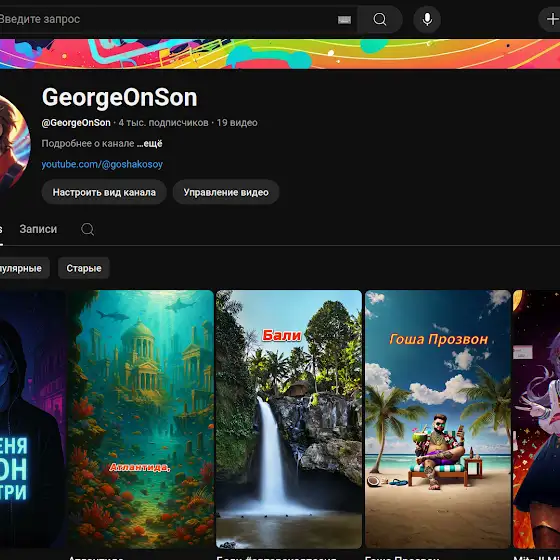The width and height of the screenshot is (560, 560).
Task: Open the anime girl short thumbnail
Action: [x=536, y=419]
